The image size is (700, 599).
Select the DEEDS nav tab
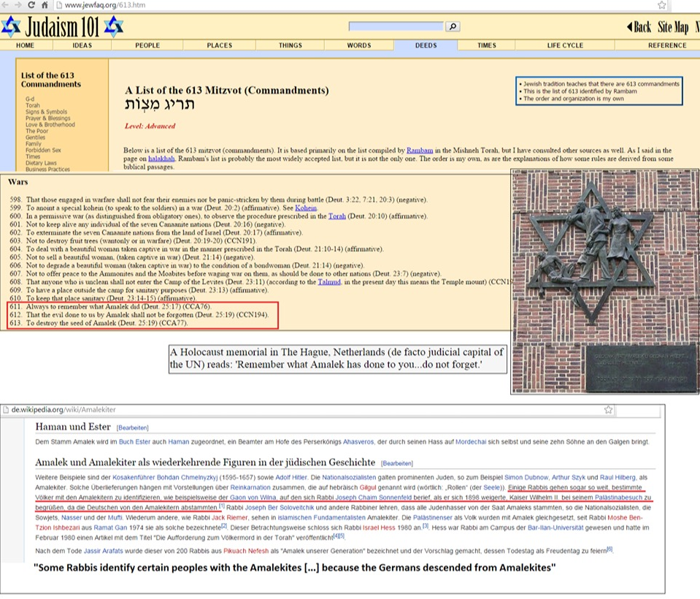coord(426,45)
